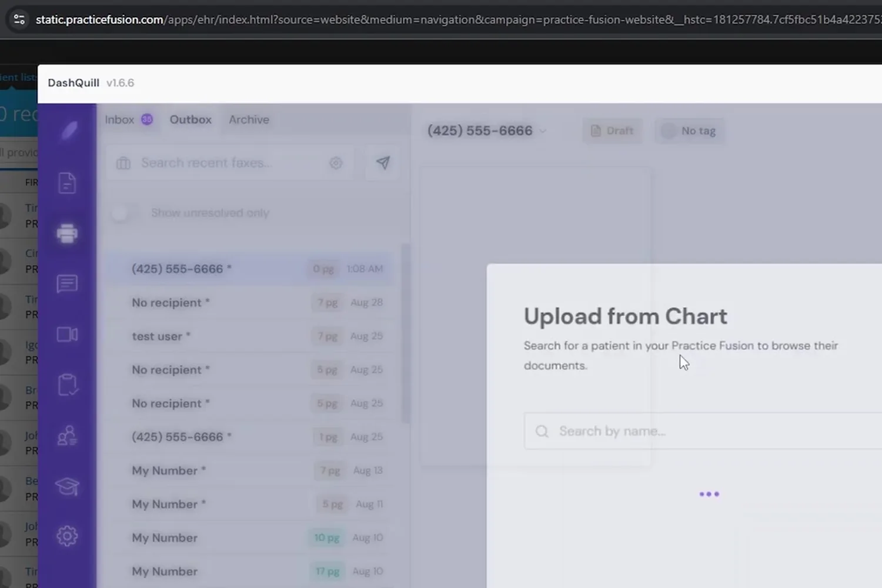Expand the (425) 555-6666 recipient dropdown
882x588 pixels.
pyautogui.click(x=543, y=131)
